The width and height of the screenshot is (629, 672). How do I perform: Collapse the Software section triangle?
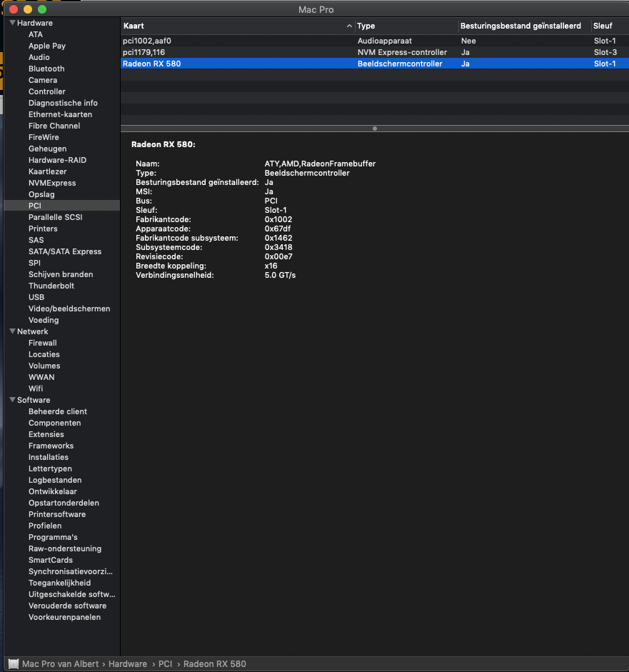click(x=12, y=400)
